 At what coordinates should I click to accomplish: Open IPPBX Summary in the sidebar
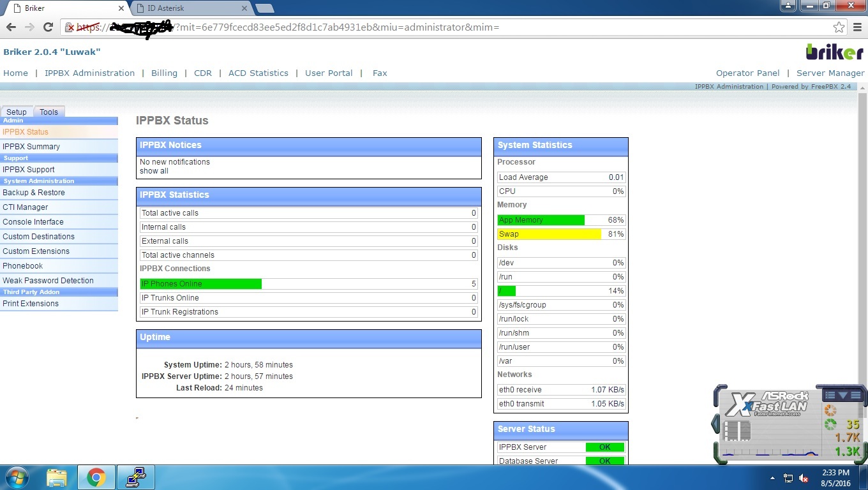coord(59,147)
